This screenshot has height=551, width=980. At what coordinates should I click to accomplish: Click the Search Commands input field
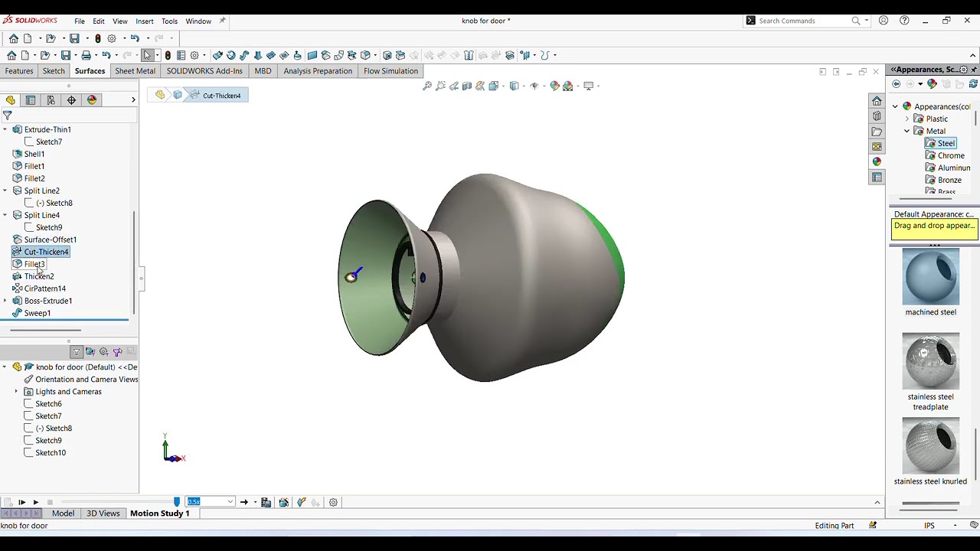(804, 21)
